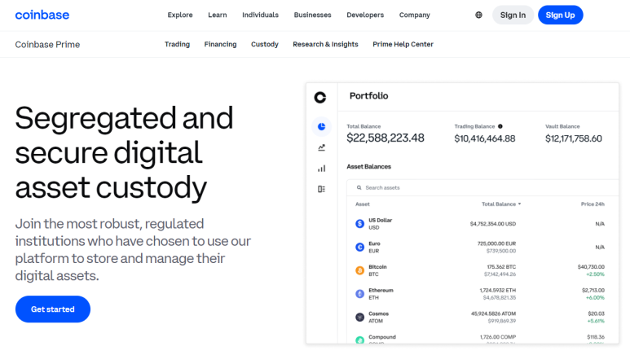The width and height of the screenshot is (630, 364).
Task: Open the Developers menu
Action: tap(365, 15)
